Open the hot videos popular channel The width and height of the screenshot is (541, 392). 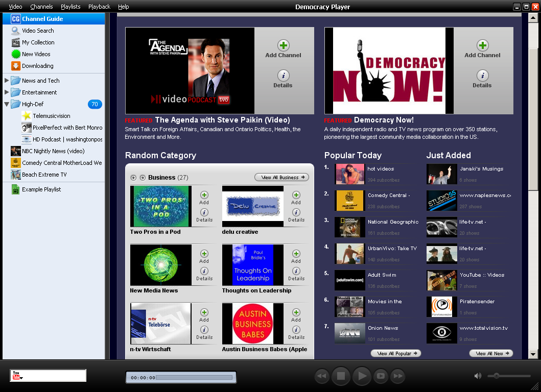pyautogui.click(x=381, y=168)
